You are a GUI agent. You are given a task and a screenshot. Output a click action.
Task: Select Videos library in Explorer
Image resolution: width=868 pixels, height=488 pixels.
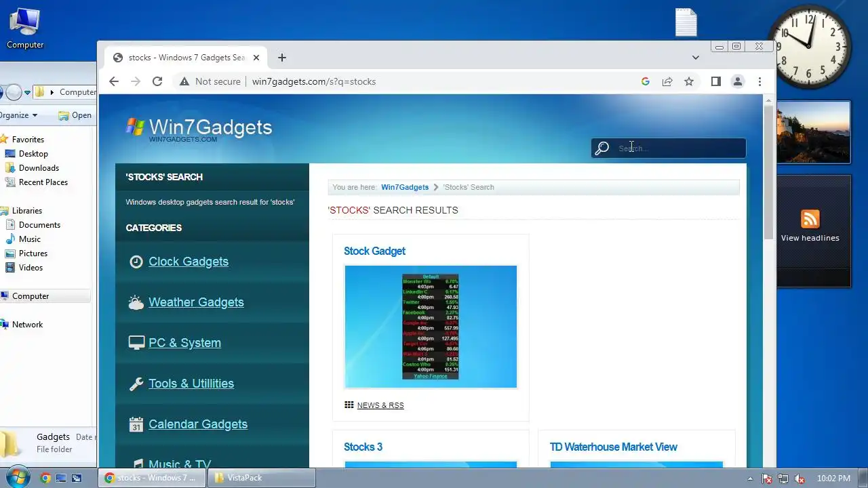[31, 268]
